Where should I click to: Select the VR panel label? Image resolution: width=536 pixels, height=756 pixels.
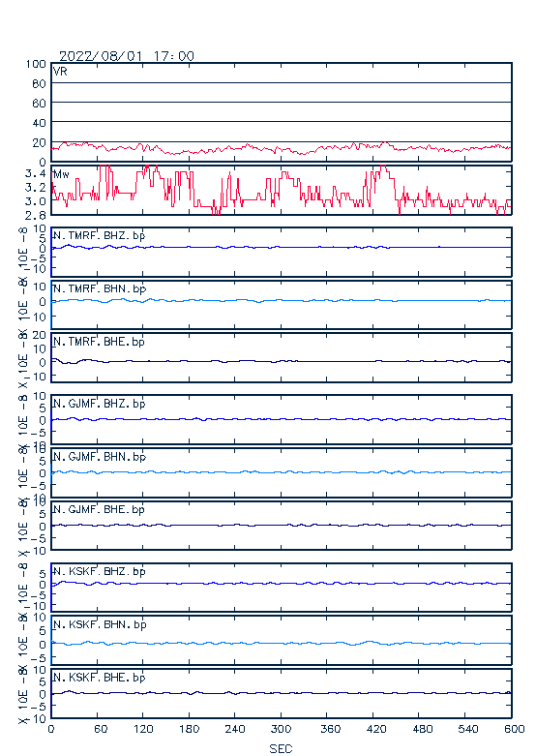coord(60,72)
